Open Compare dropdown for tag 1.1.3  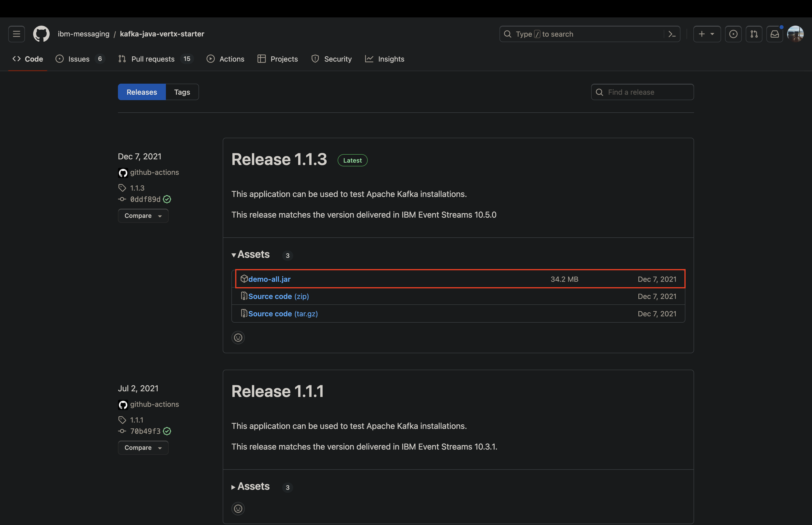143,216
